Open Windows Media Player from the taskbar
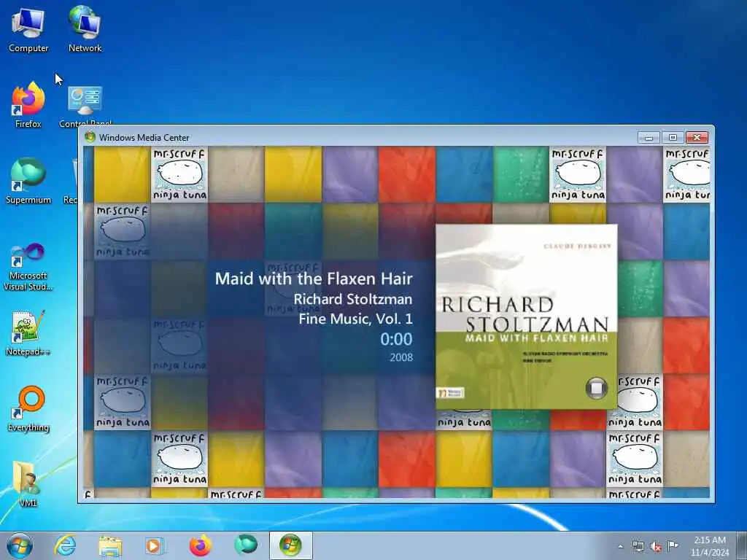The image size is (747, 560). pos(155,545)
